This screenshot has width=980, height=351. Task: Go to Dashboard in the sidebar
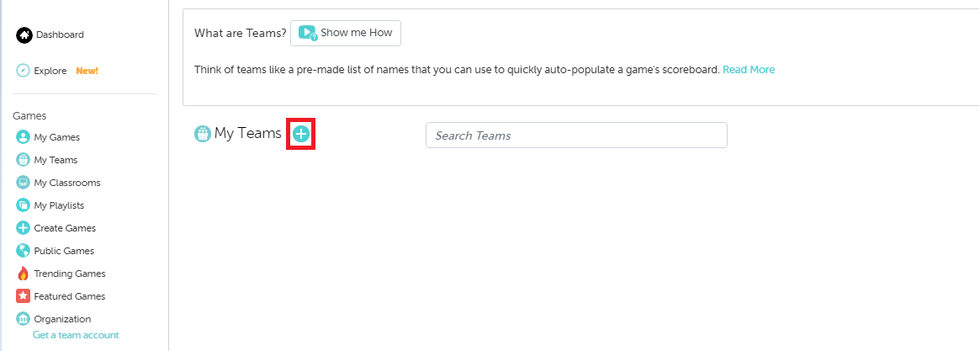point(60,35)
